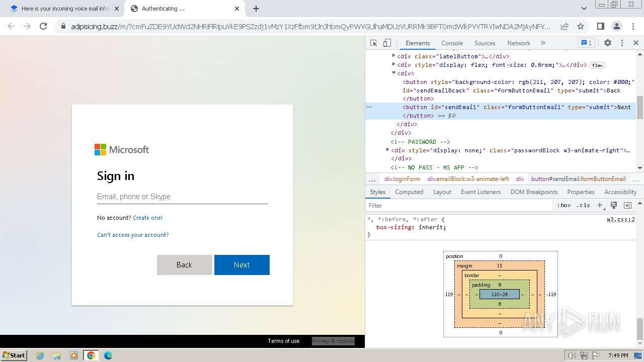Image resolution: width=644 pixels, height=362 pixels.
Task: Show earlier breadcrumb items via left ellipsis
Action: [x=372, y=179]
